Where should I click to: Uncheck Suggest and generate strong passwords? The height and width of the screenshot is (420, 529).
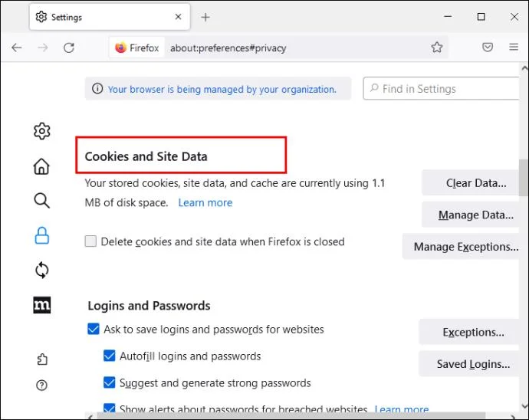(110, 382)
